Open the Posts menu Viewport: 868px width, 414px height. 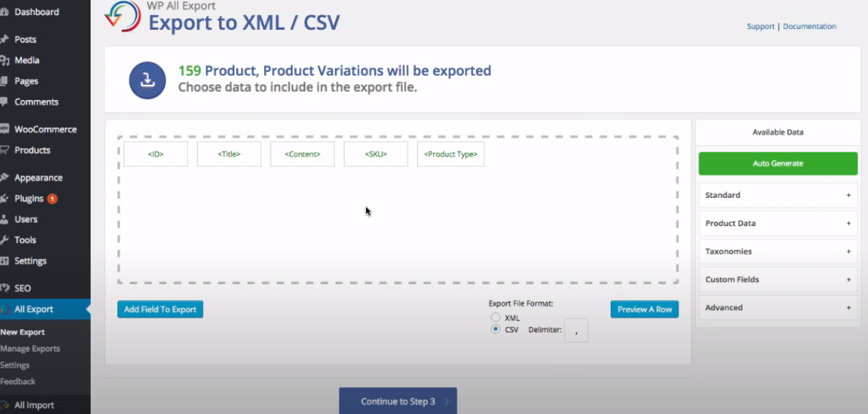coord(25,39)
